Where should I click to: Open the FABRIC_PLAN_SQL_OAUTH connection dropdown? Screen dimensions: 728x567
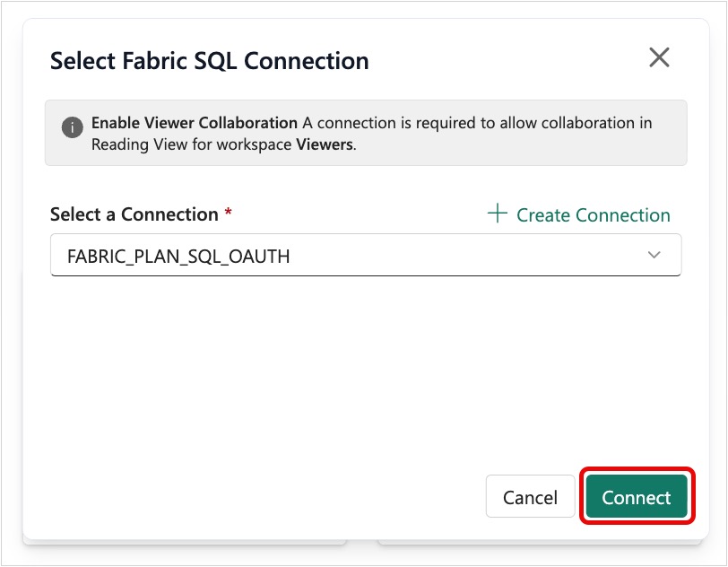point(366,255)
